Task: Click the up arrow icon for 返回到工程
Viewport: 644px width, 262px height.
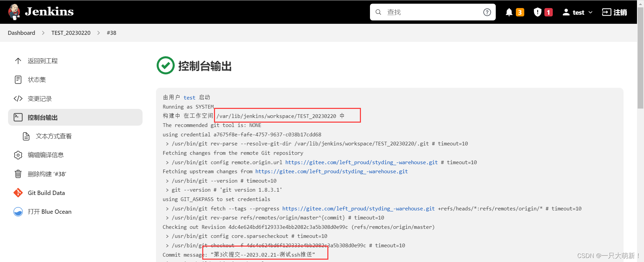Action: (x=18, y=61)
